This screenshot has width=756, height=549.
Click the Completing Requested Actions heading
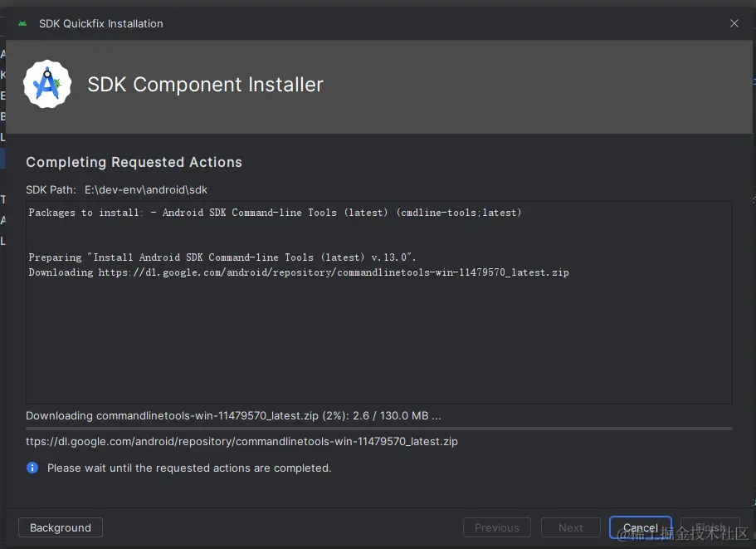point(134,162)
